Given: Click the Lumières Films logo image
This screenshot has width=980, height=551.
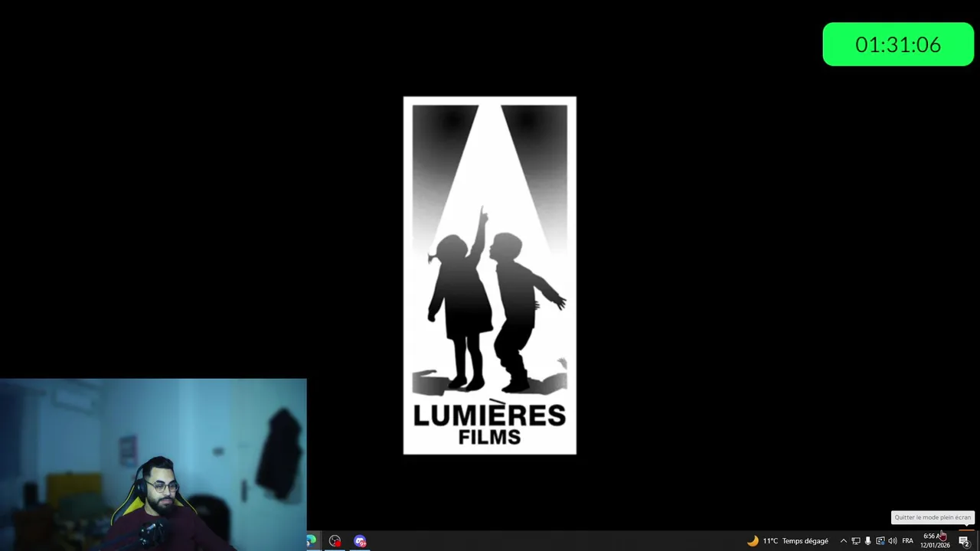Looking at the screenshot, I should tap(490, 275).
